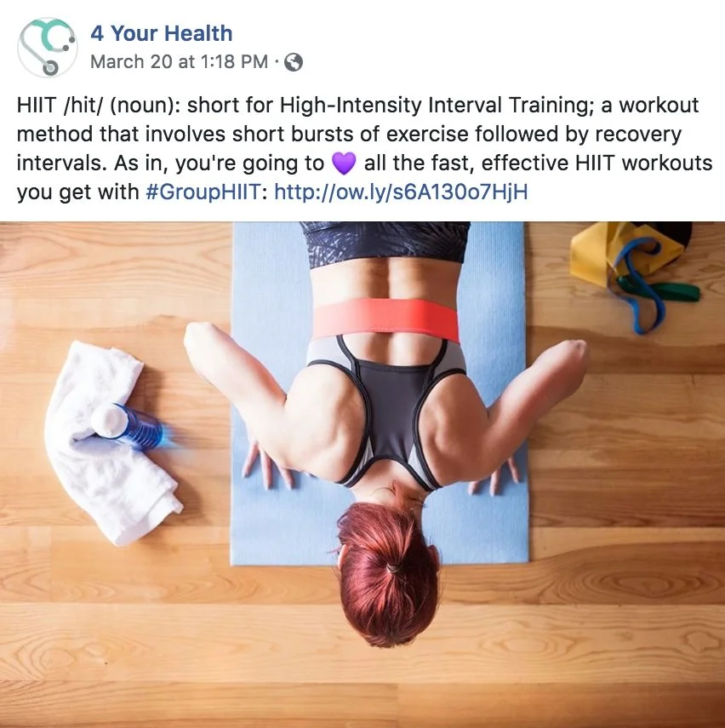Click the purple heart emoji

(344, 163)
